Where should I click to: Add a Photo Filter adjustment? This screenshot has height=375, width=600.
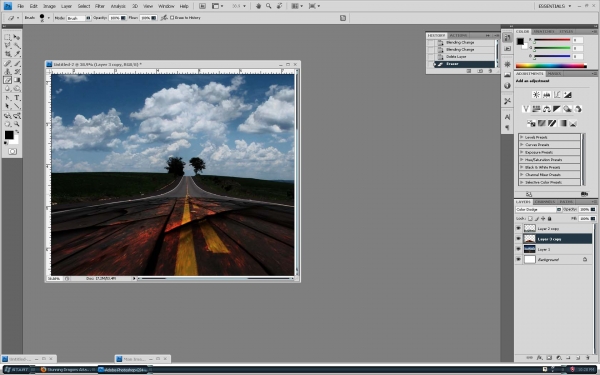(567, 109)
